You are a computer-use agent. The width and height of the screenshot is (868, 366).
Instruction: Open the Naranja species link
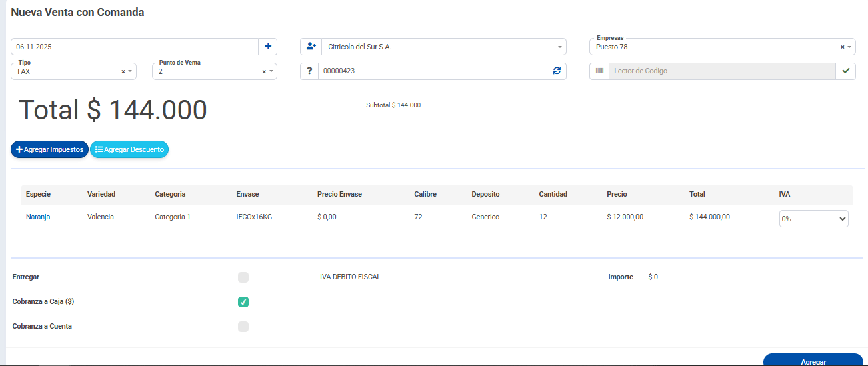38,217
